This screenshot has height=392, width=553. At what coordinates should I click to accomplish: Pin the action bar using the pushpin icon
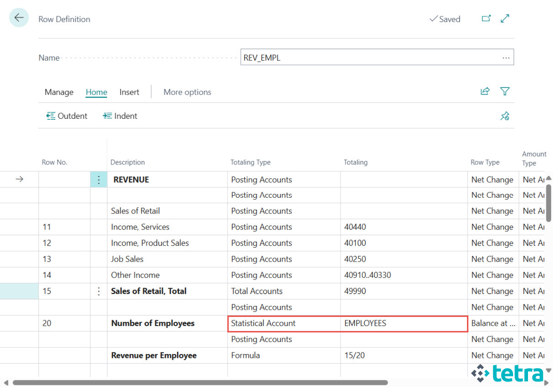tap(505, 115)
